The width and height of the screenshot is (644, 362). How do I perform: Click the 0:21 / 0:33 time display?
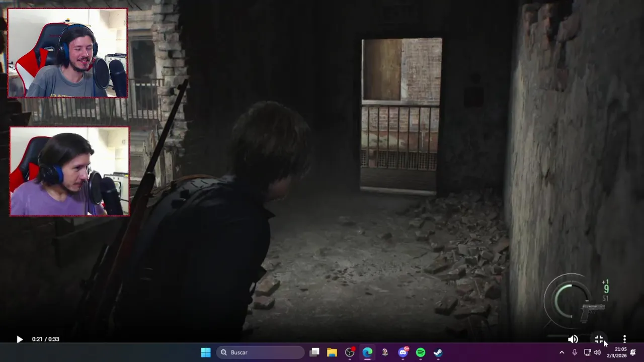[46, 339]
